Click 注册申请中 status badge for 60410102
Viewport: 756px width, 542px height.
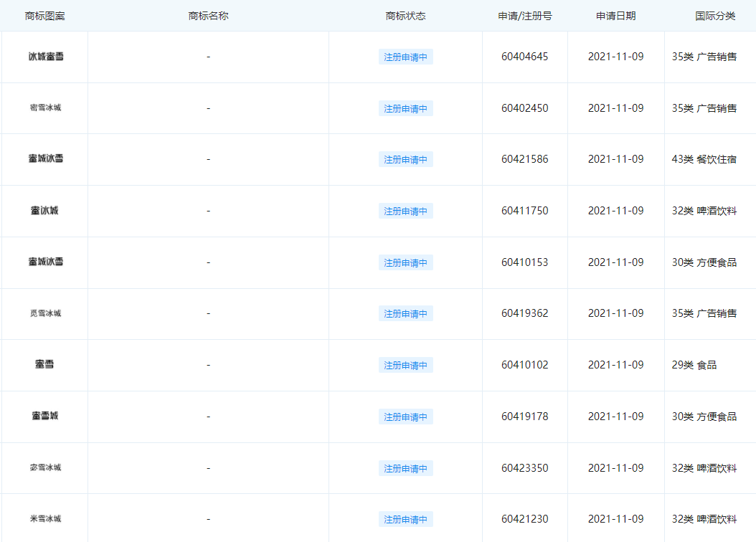(405, 365)
